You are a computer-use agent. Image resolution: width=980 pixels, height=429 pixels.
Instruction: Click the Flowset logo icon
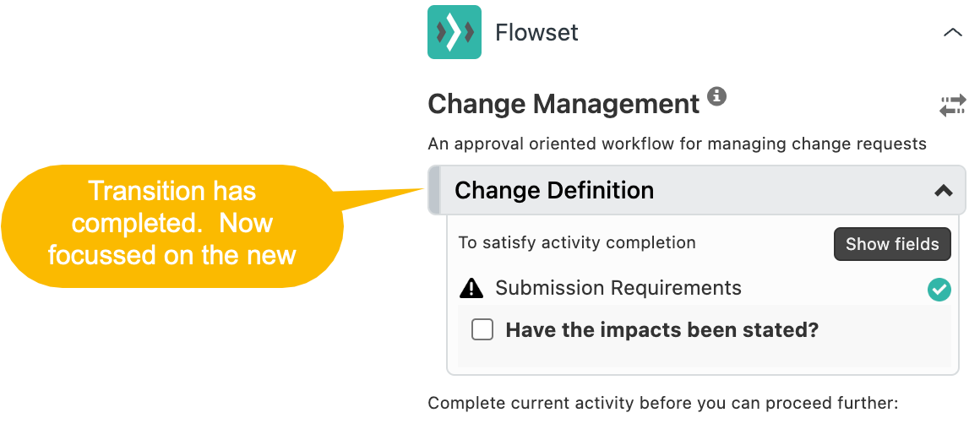click(x=455, y=32)
